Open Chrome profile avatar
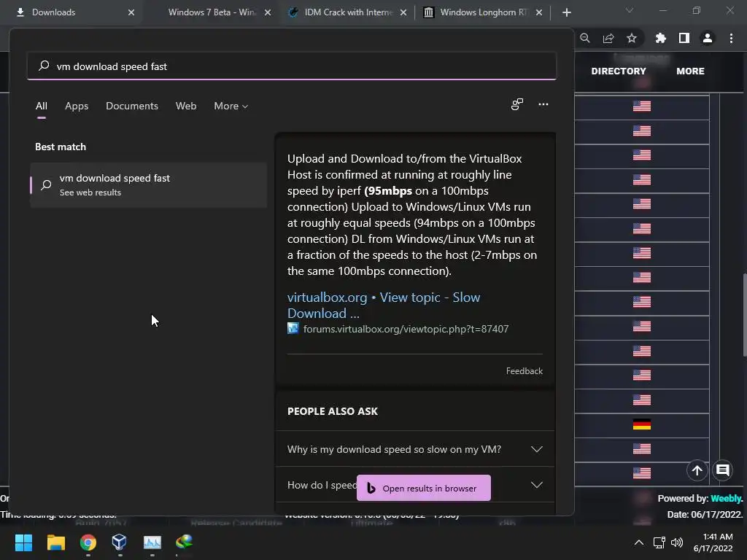 click(x=708, y=38)
